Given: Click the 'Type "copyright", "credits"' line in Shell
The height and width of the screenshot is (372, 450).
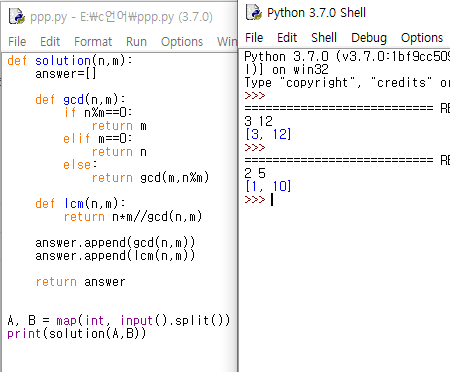Looking at the screenshot, I should 347,83.
